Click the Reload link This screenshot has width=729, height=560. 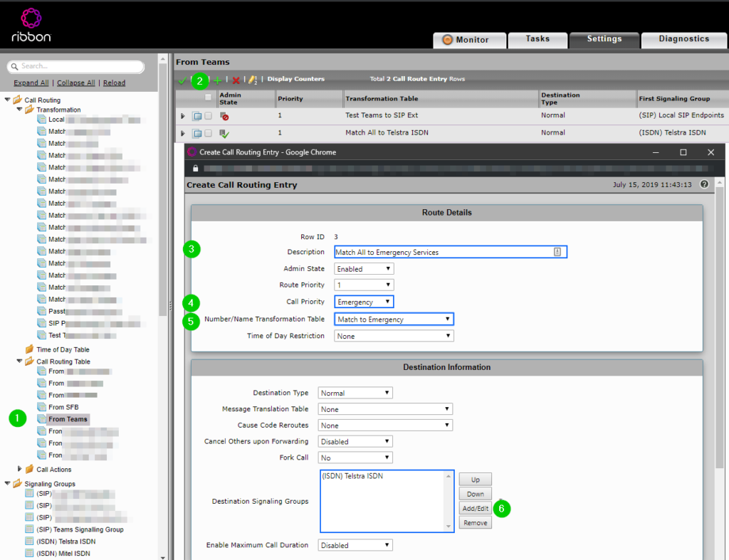pyautogui.click(x=114, y=83)
